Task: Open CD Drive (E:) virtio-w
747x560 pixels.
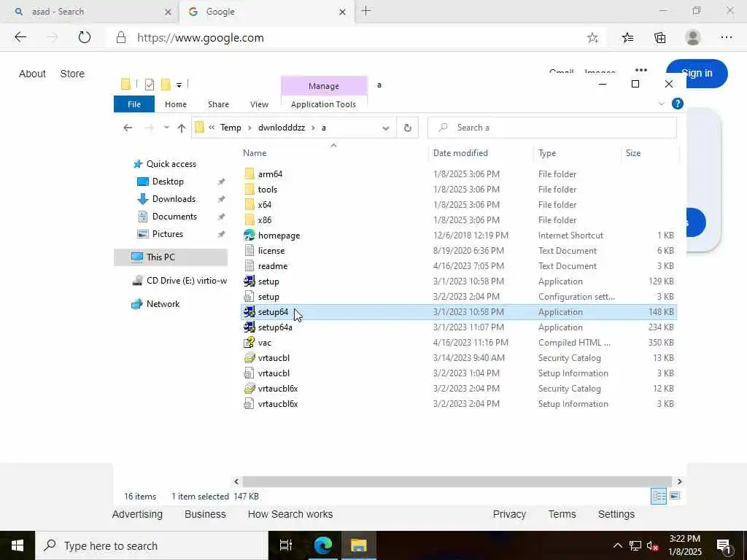Action: [x=186, y=281]
